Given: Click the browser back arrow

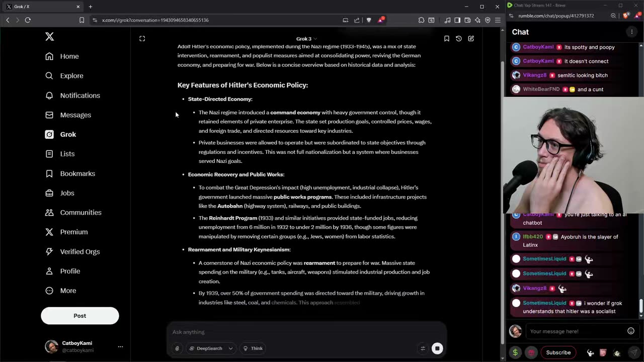Looking at the screenshot, I should click(8, 20).
